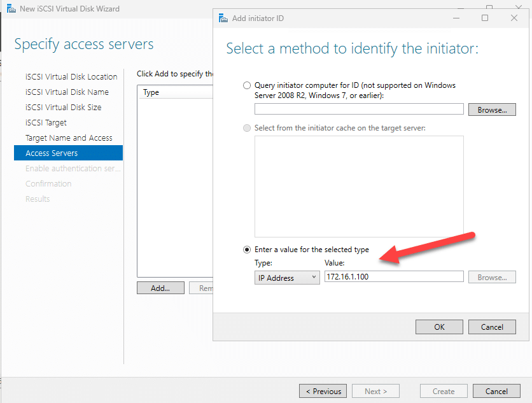532x403 pixels.
Task: Click the Add initiator ID title bar icon
Action: pyautogui.click(x=223, y=18)
